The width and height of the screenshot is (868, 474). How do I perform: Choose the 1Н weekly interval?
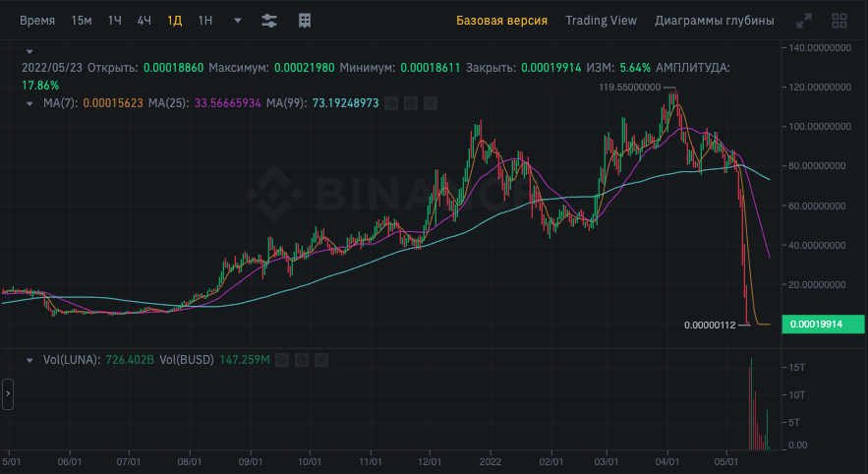point(204,21)
